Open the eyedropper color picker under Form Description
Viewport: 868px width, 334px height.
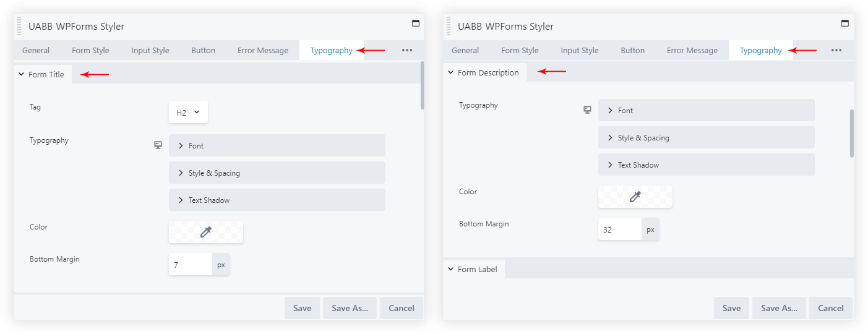click(x=635, y=197)
